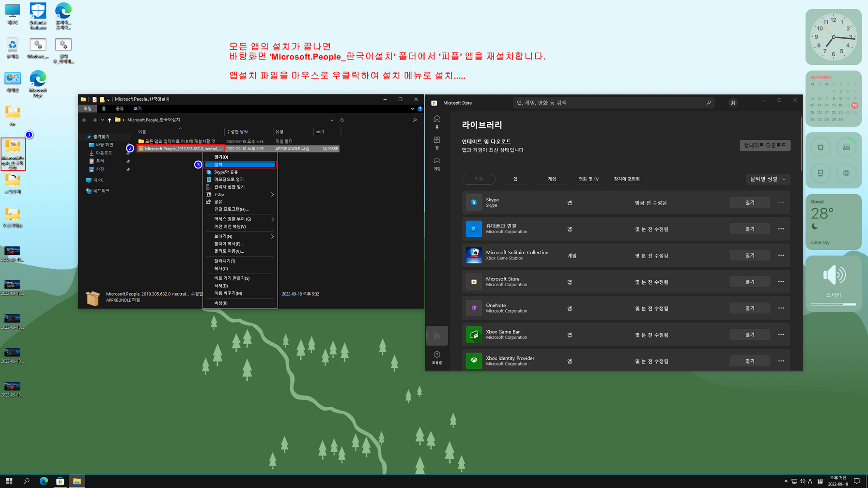The height and width of the screenshot is (488, 868).
Task: Open View (보기) tab in Explorer ribbon
Action: click(x=138, y=108)
